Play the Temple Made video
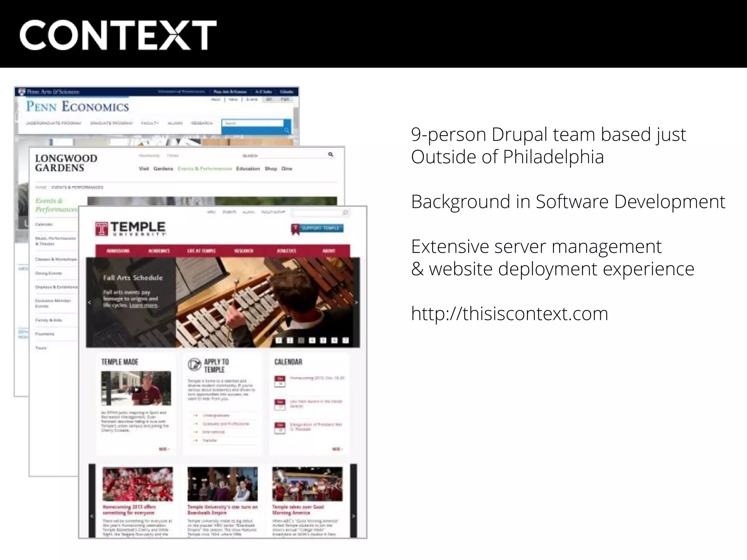The image size is (747, 560). point(136,389)
